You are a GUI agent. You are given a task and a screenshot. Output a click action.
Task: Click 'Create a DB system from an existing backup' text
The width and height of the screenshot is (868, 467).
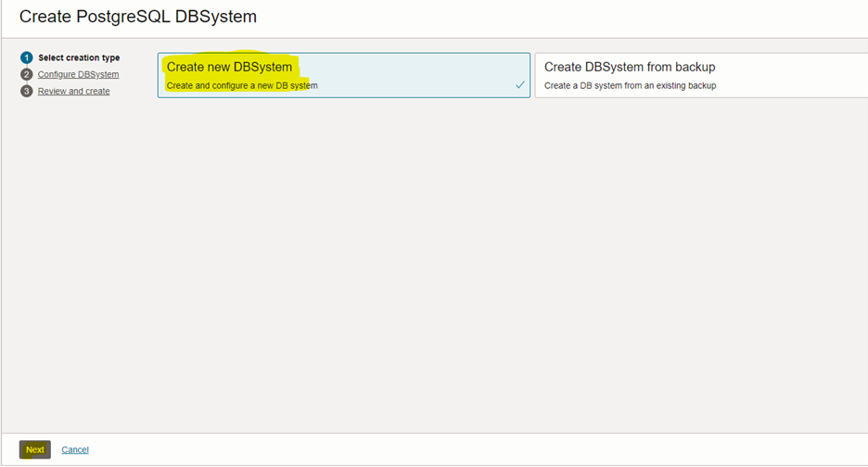tap(630, 86)
